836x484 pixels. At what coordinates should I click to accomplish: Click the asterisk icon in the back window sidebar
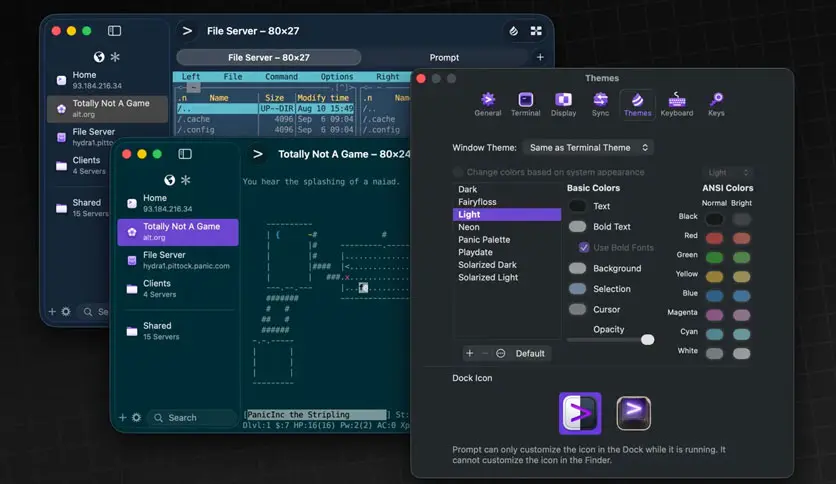pyautogui.click(x=115, y=57)
